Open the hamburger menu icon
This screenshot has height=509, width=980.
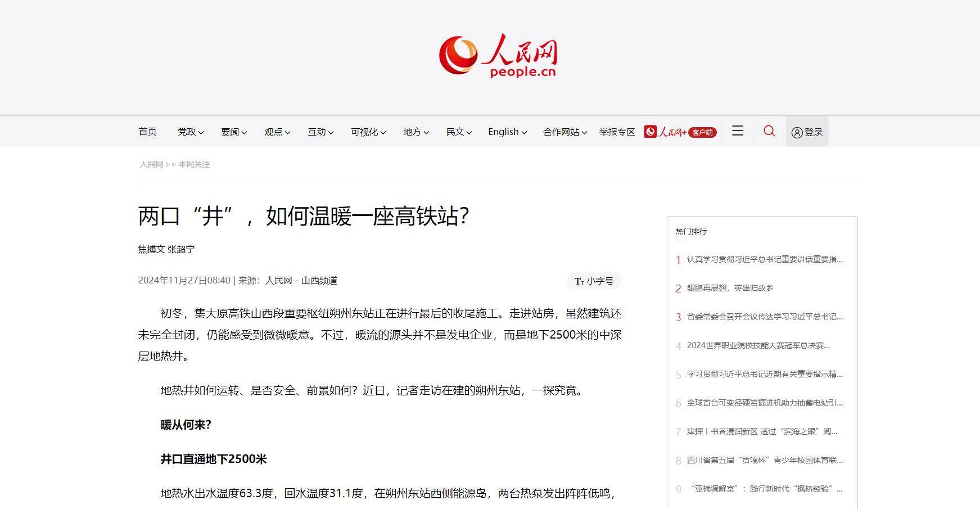point(738,131)
